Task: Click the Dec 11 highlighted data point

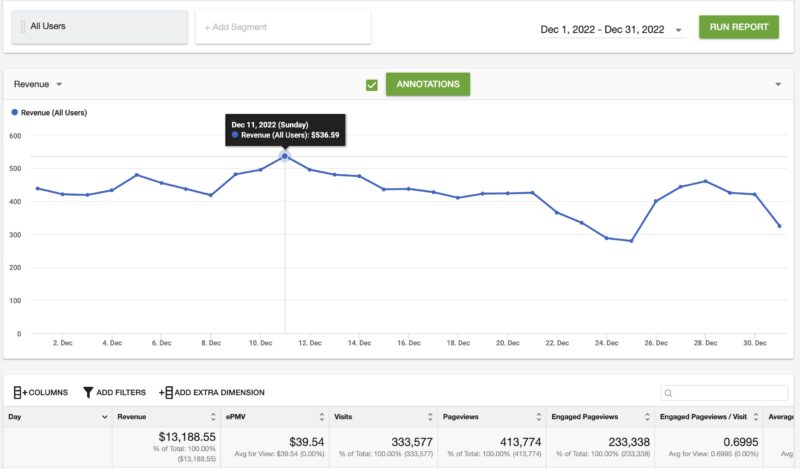Action: click(285, 156)
